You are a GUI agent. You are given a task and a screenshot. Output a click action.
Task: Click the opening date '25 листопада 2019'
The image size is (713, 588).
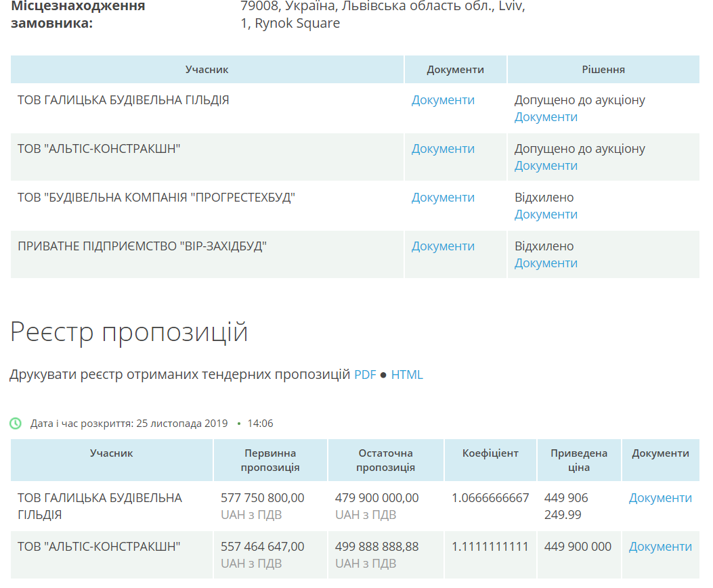(x=182, y=424)
